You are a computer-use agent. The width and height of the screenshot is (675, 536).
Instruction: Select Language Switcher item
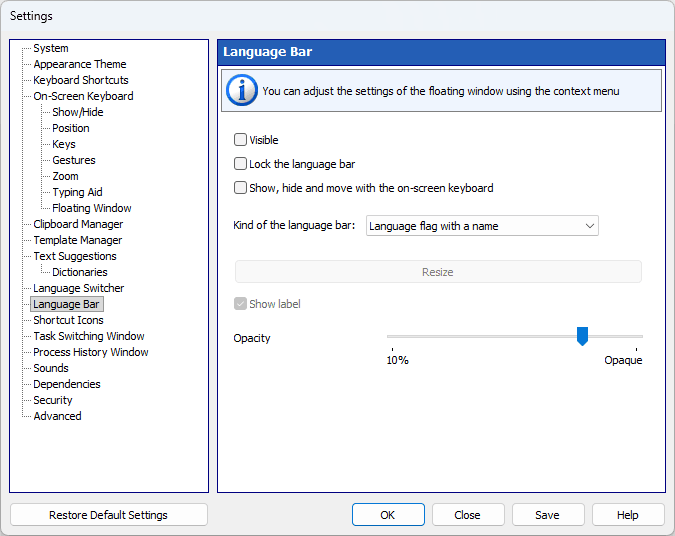point(78,288)
